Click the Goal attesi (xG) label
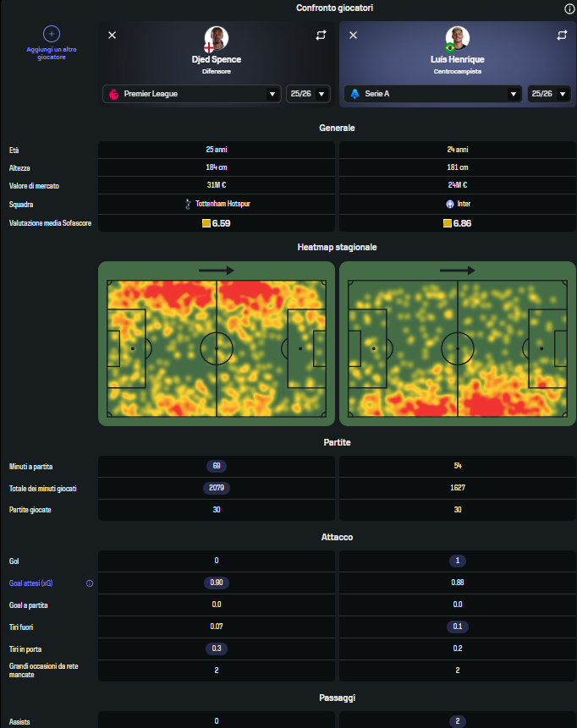This screenshot has width=577, height=728. point(31,583)
